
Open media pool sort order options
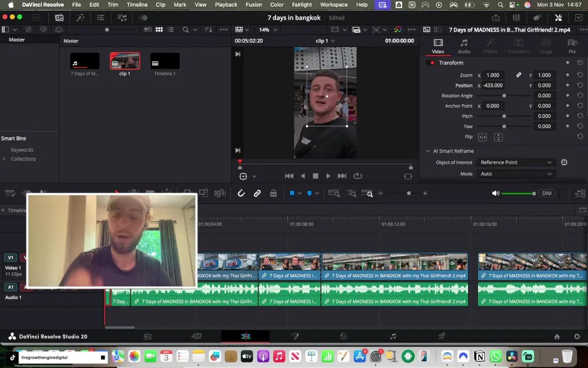pyautogui.click(x=208, y=30)
